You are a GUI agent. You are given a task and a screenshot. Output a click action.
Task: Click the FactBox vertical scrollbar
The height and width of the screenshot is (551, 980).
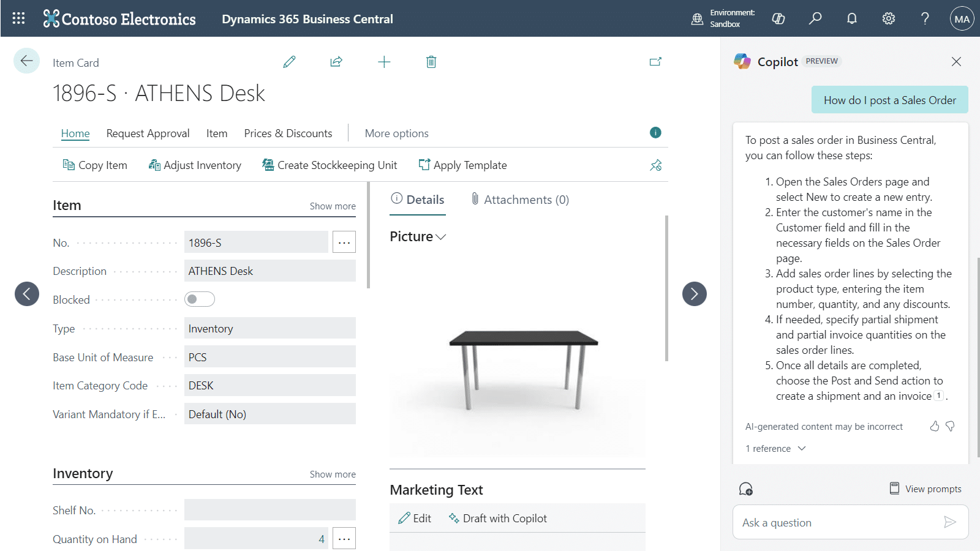coord(666,288)
